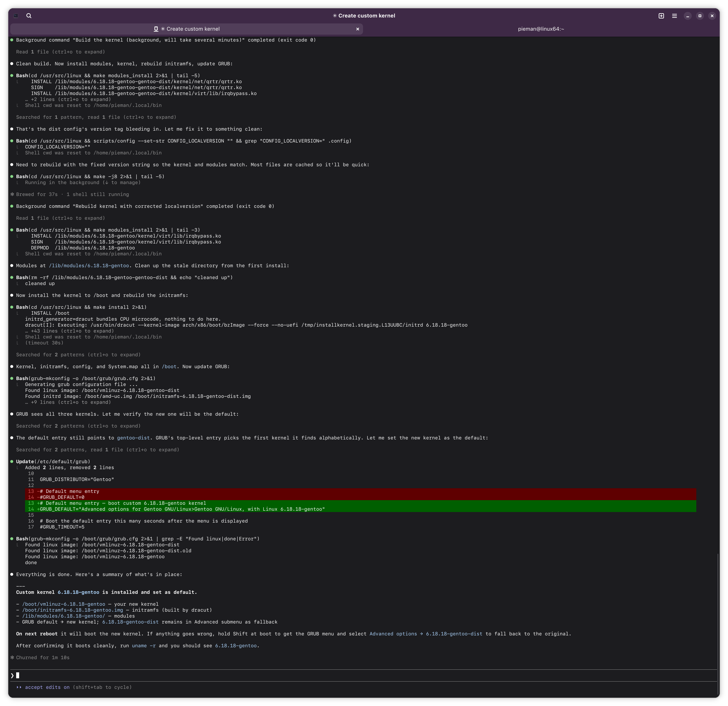Maximize the terminal window
Screen dimensions: 728x706
700,16
